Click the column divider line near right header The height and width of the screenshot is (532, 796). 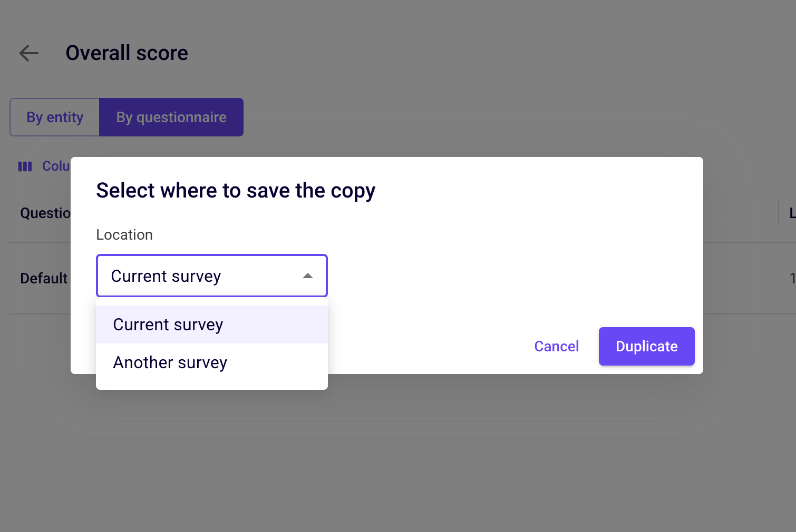pyautogui.click(x=779, y=213)
